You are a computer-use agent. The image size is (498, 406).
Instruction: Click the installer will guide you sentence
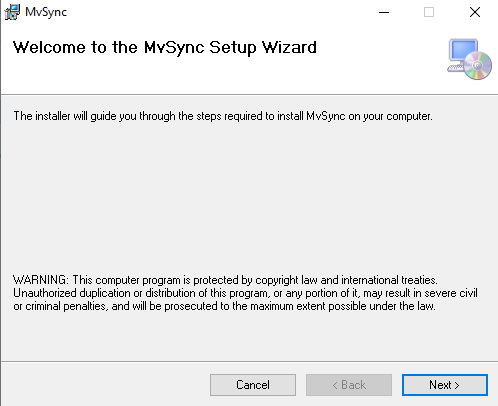tap(223, 116)
